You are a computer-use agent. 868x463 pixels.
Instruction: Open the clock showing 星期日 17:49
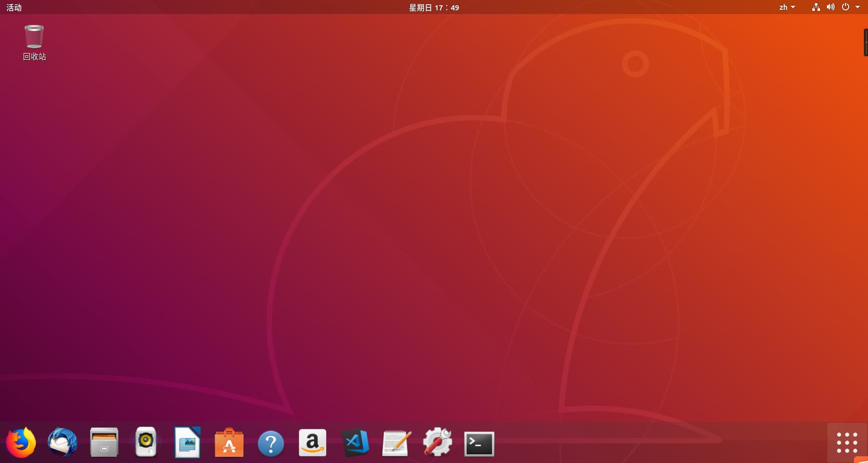pyautogui.click(x=434, y=7)
